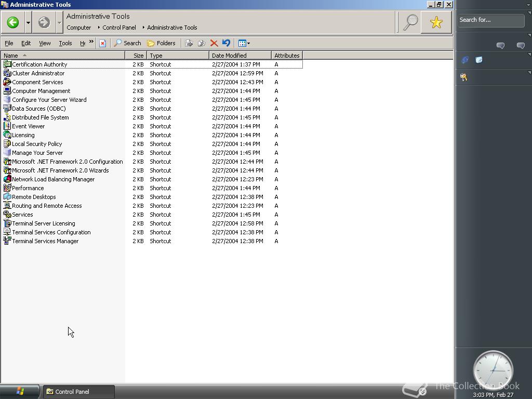Open the back button history dropdown
The height and width of the screenshot is (399, 532).
point(28,22)
